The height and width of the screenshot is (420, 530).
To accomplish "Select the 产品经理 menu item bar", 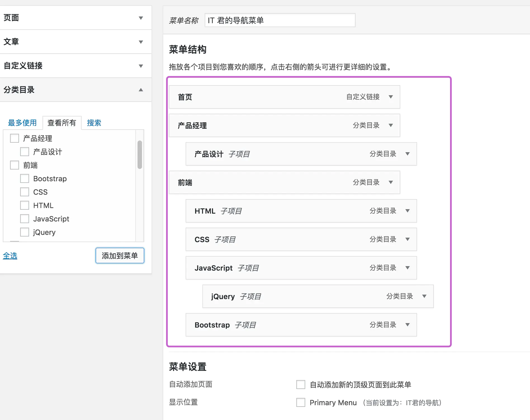I will 285,125.
